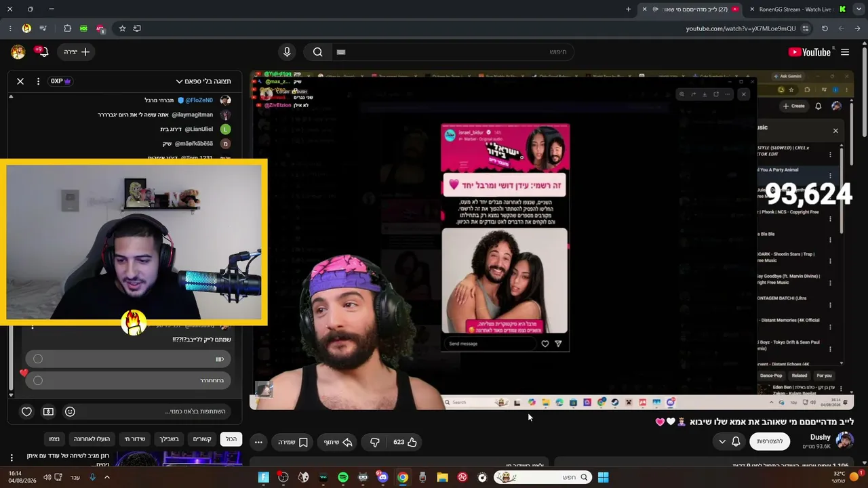The image size is (868, 488).
Task: Dislike the video with thumbs down
Action: click(x=374, y=442)
